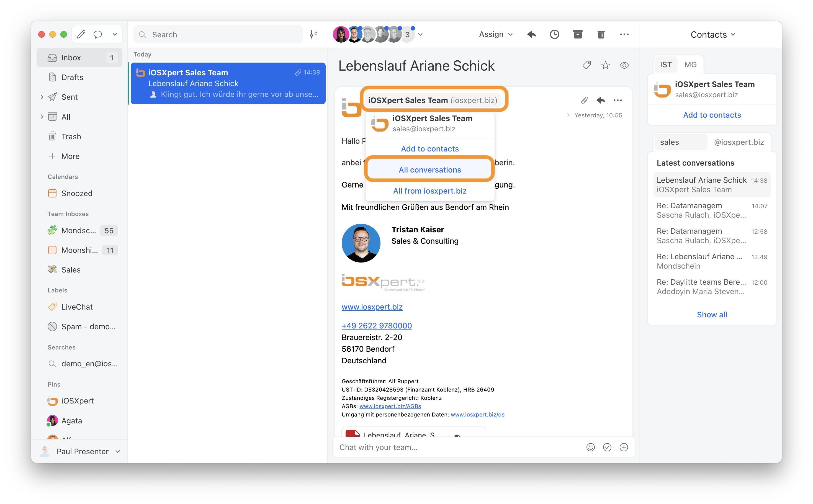The width and height of the screenshot is (813, 504).
Task: Open Re: Lebenslauf Ariane conversation from Mondschein
Action: pos(712,261)
